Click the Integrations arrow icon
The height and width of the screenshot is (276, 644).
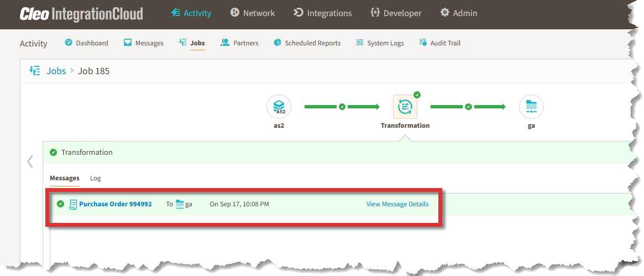click(x=298, y=13)
